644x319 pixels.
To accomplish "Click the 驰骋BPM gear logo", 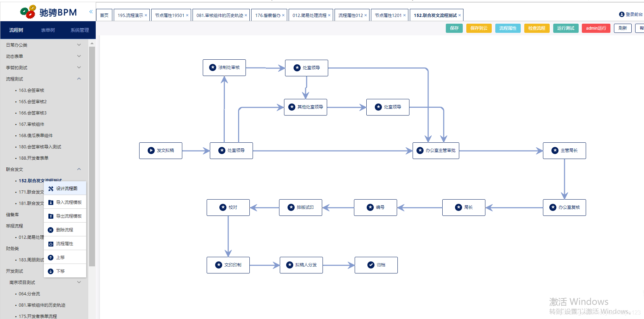I will [28, 12].
